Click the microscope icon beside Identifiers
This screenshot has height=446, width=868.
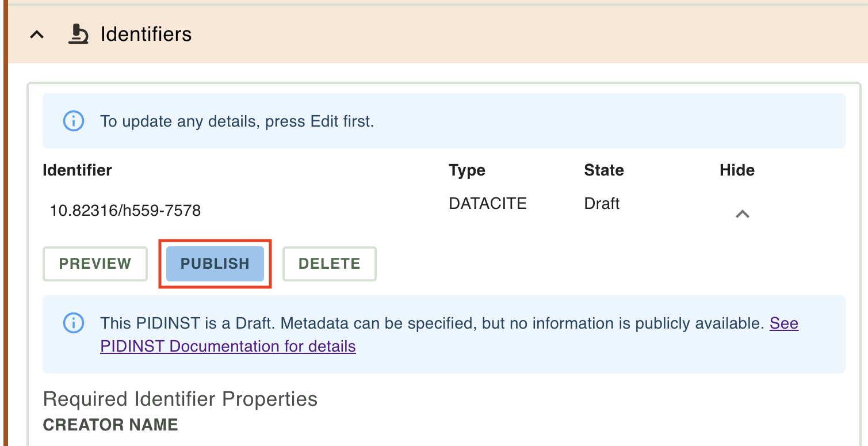pos(78,35)
